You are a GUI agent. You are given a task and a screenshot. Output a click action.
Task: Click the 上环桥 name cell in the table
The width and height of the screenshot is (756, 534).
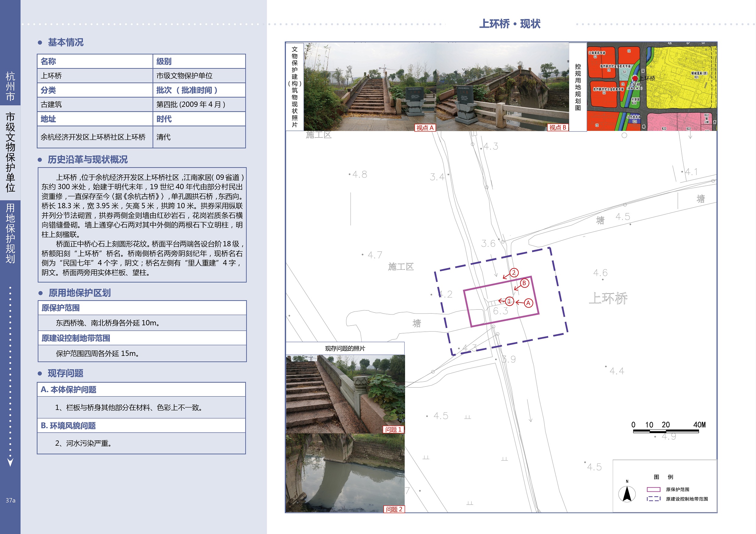(x=95, y=76)
